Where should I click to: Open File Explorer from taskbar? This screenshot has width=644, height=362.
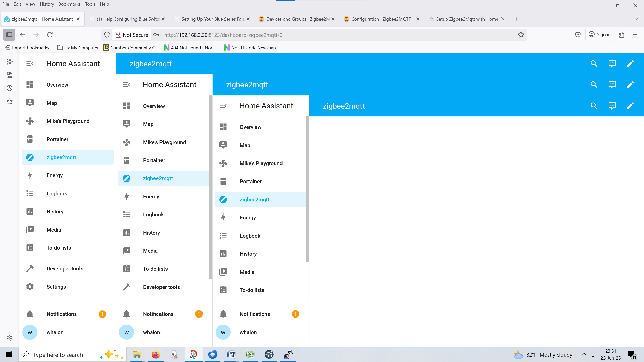(137, 355)
